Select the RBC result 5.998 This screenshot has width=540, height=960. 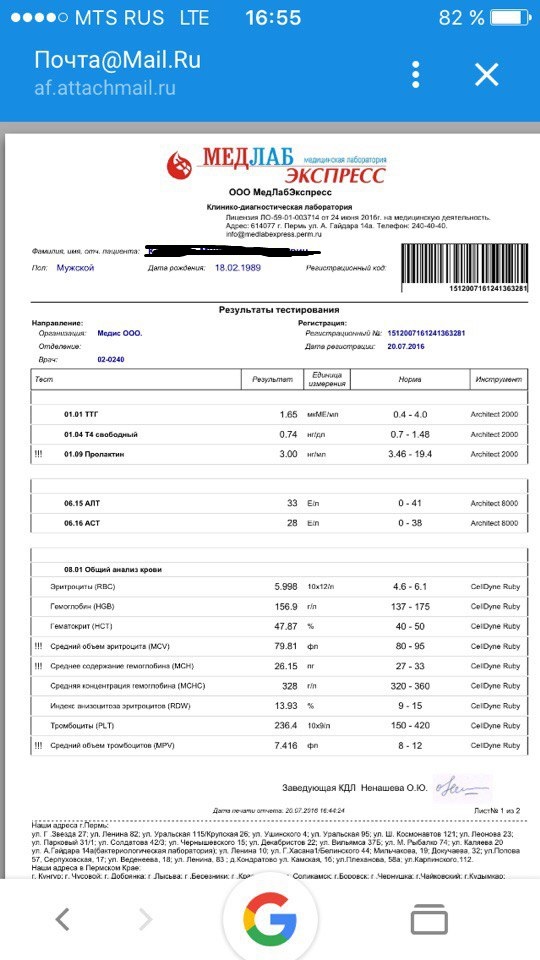coord(287,587)
